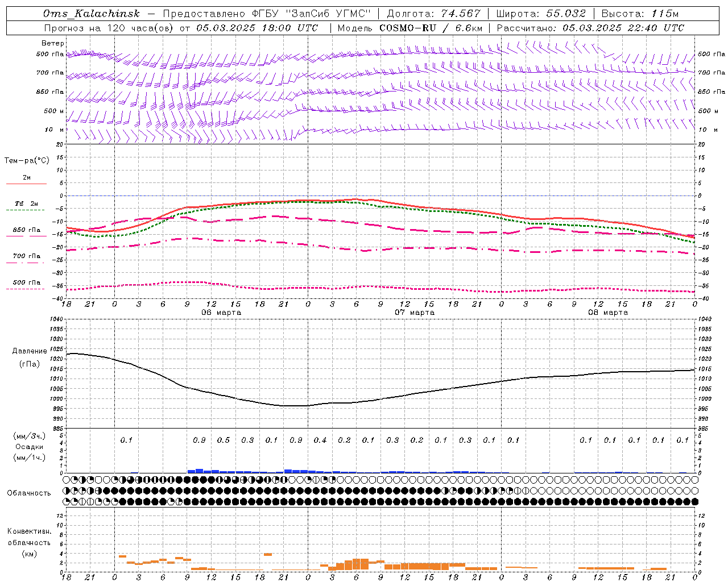The width and height of the screenshot is (728, 582).
Task: Click the 850 гПа temperature legend entry
Action: (26, 230)
